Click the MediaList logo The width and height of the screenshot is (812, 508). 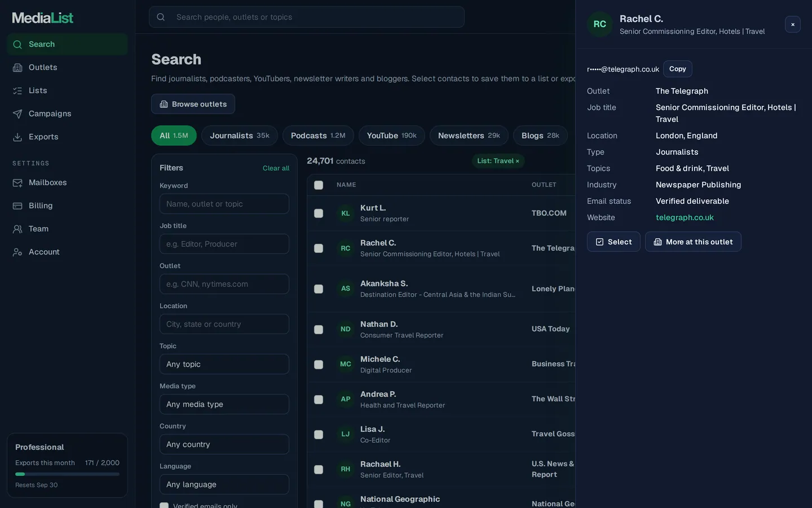[x=43, y=17]
